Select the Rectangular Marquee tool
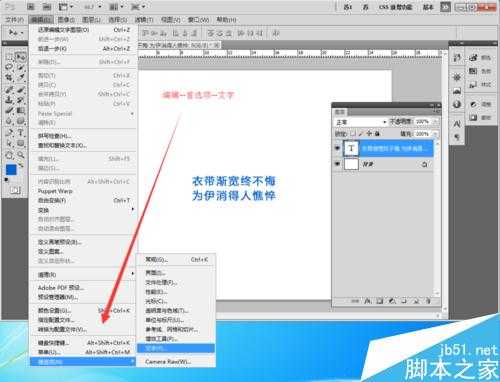500x382 pixels. click(9, 57)
